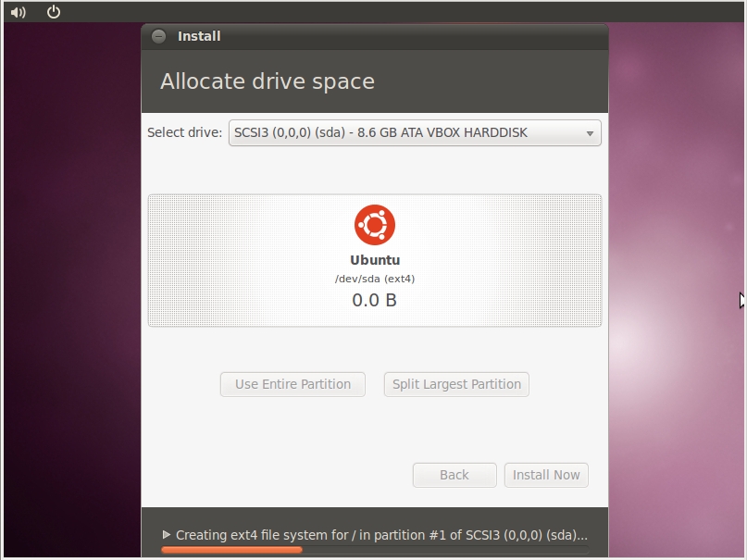
Task: Click the volume speaker icon
Action: [18, 12]
